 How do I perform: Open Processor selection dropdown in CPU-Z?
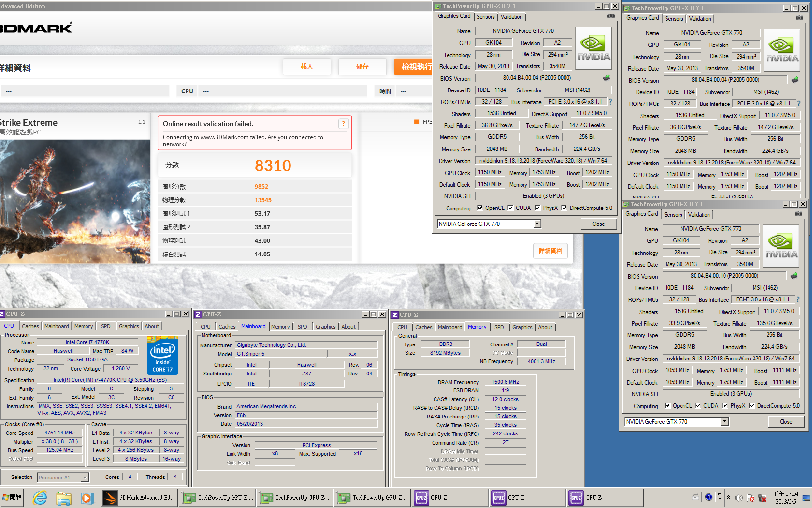[85, 478]
